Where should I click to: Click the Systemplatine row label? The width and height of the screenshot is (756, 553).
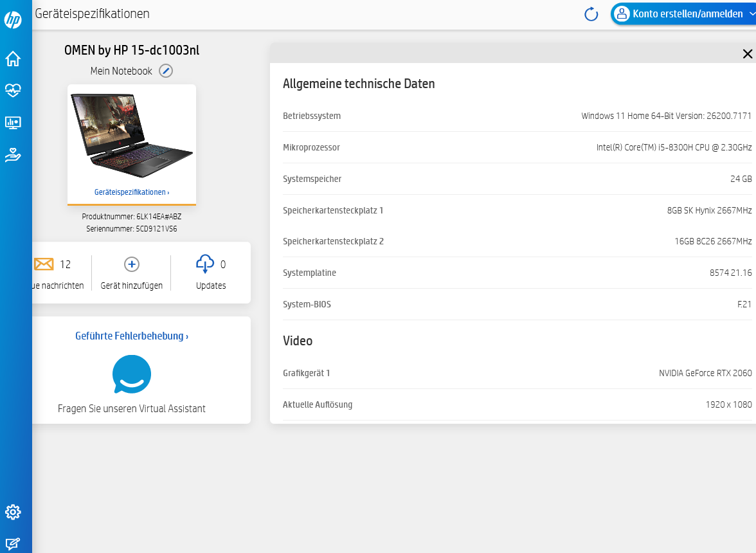[x=309, y=273]
